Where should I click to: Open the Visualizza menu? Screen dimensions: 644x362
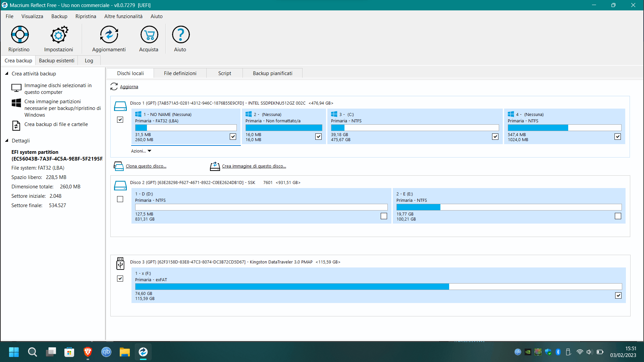pyautogui.click(x=32, y=16)
